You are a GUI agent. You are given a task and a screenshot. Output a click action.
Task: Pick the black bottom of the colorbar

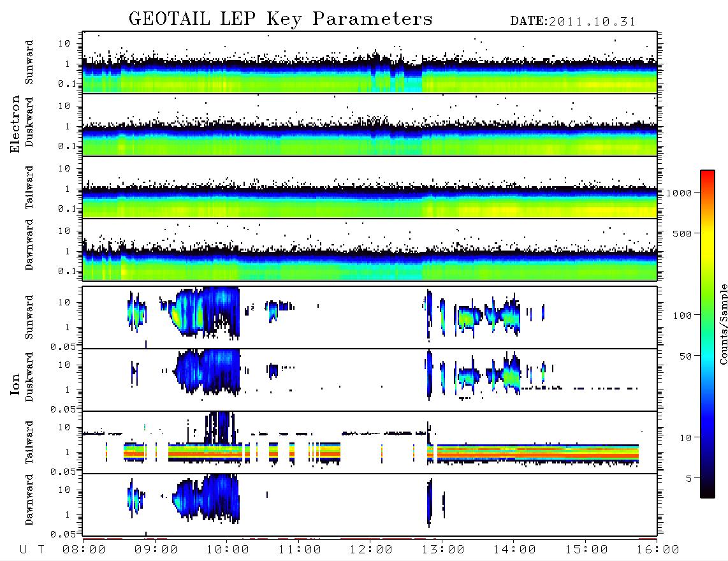tap(708, 492)
